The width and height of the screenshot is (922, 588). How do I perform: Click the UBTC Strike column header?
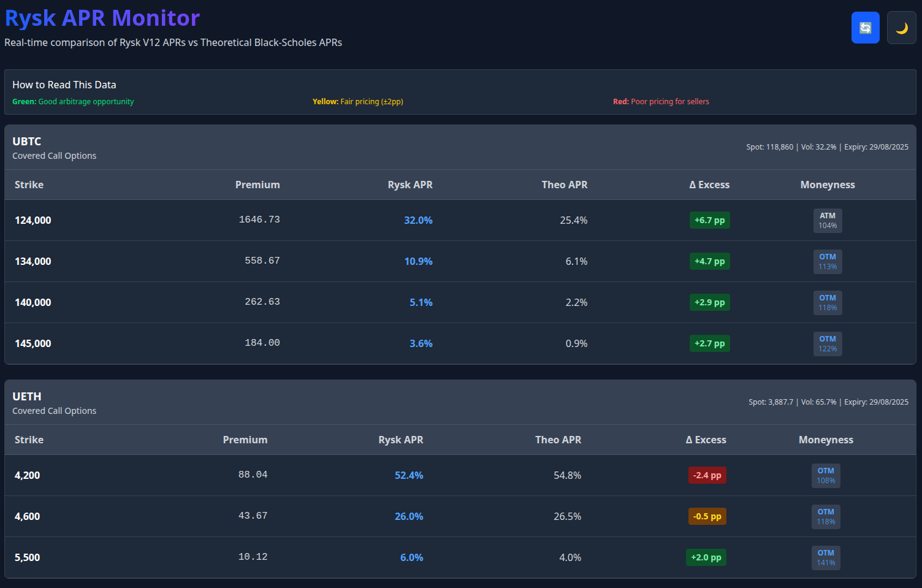point(29,185)
